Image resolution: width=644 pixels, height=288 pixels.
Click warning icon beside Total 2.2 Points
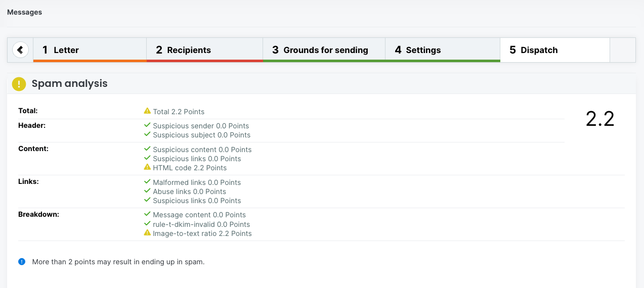tap(147, 111)
